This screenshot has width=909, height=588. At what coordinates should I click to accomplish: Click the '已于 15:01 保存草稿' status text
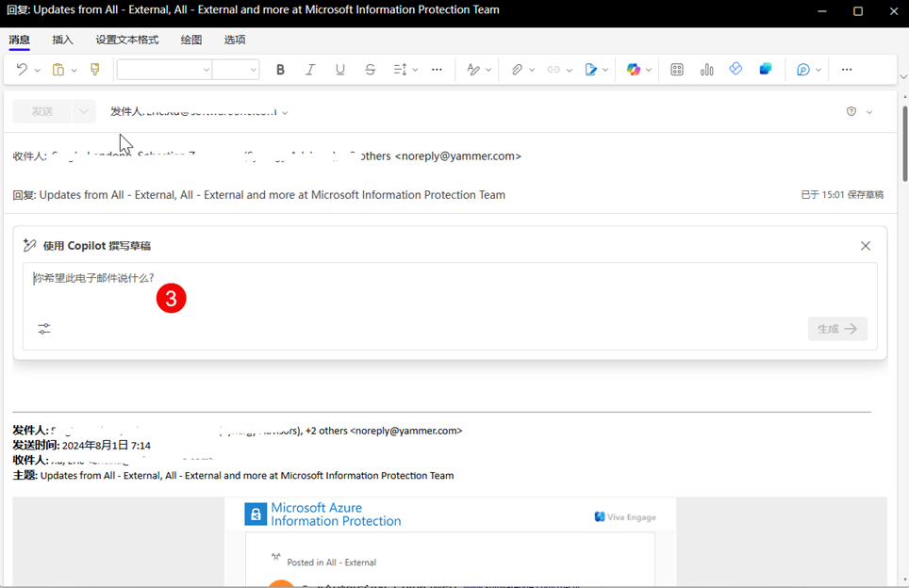click(842, 195)
